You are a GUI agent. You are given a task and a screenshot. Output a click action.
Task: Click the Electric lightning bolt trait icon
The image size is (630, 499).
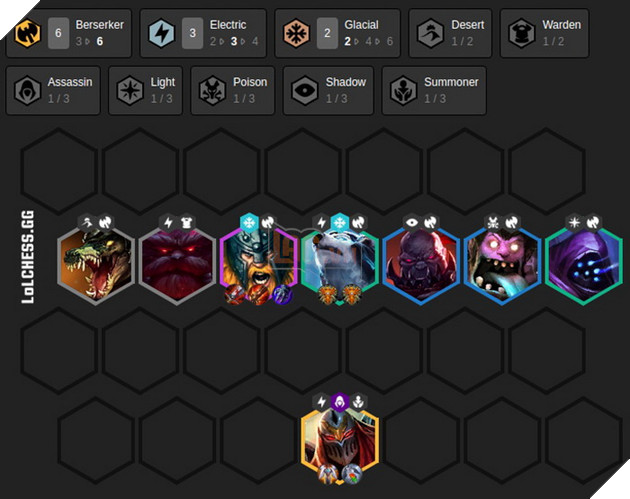162,33
